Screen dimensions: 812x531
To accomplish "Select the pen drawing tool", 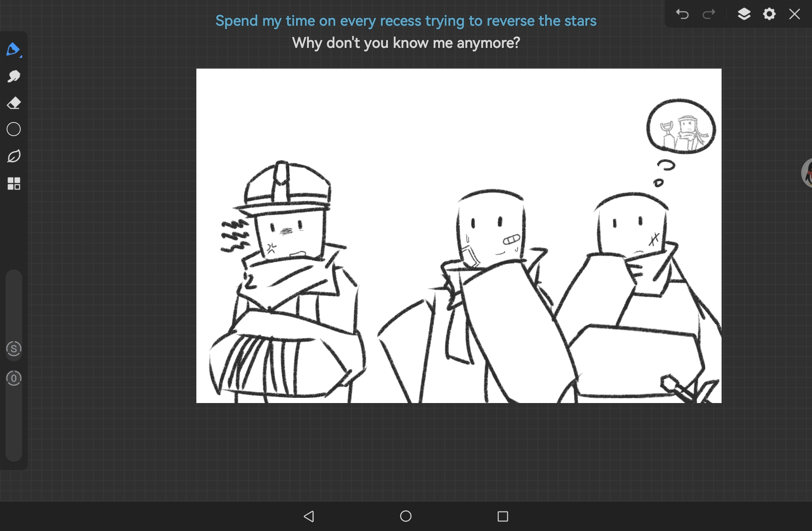I will click(14, 49).
